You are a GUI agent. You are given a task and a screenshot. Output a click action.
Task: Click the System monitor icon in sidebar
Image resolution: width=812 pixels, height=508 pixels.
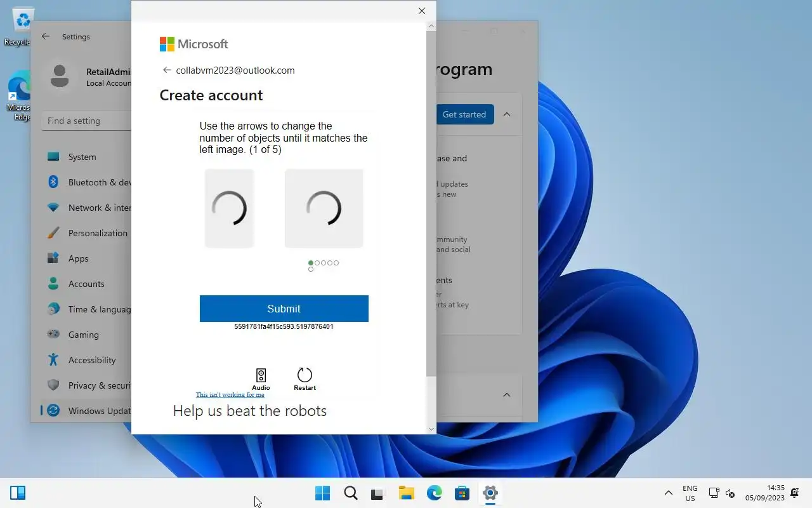pos(53,157)
